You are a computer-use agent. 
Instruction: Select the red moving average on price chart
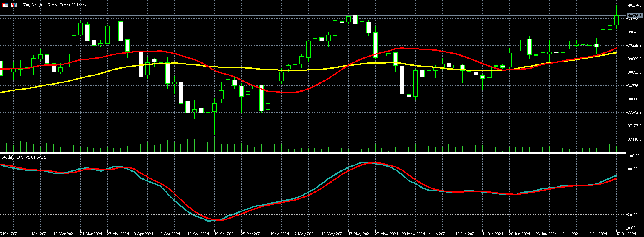pos(293,92)
